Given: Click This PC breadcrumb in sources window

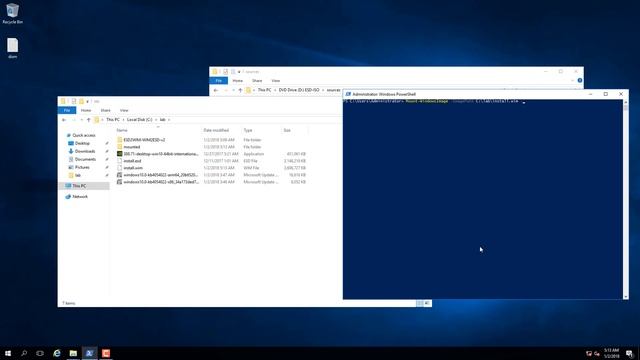Looking at the screenshot, I should (x=264, y=90).
